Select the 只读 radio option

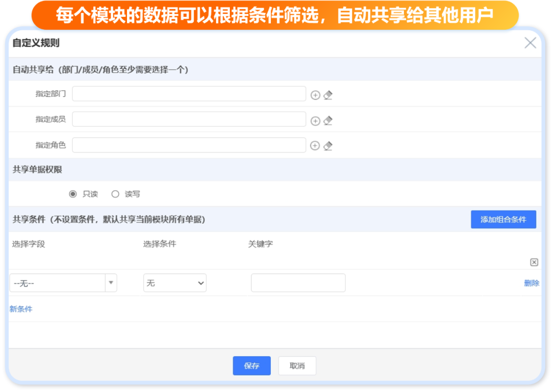pos(73,194)
